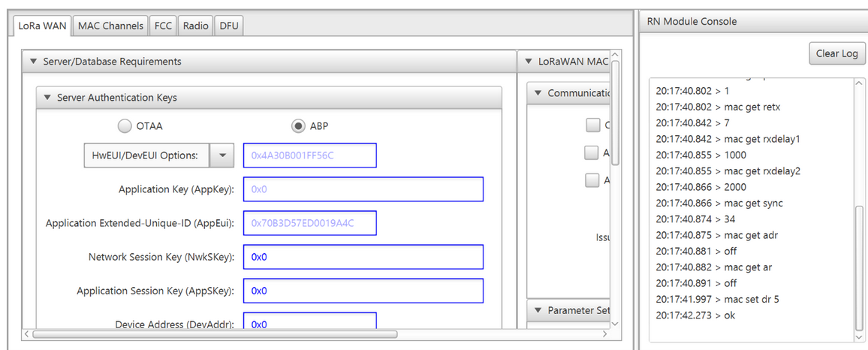The height and width of the screenshot is (350, 868).
Task: Click the horizontal scrollbar of the LoRa WAN panel
Action: pos(215,334)
